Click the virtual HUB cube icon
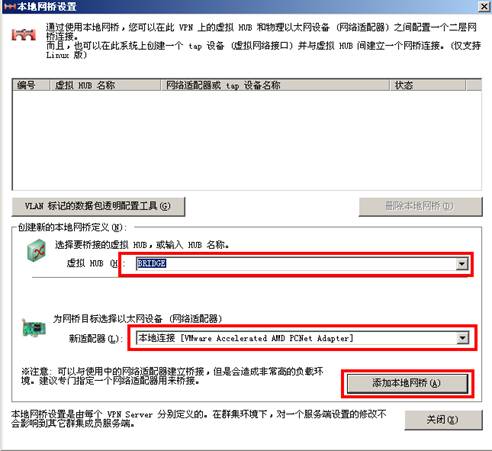 click(x=36, y=250)
